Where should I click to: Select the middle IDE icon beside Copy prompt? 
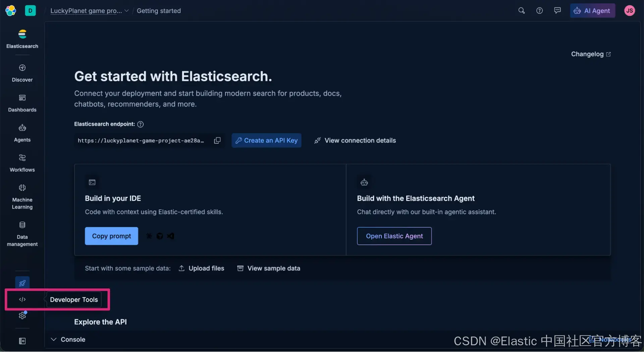point(160,236)
